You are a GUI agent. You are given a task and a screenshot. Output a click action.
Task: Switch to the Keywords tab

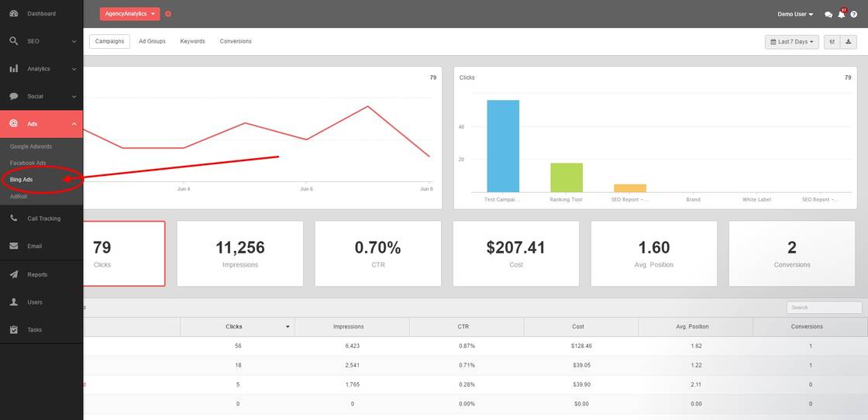point(192,41)
